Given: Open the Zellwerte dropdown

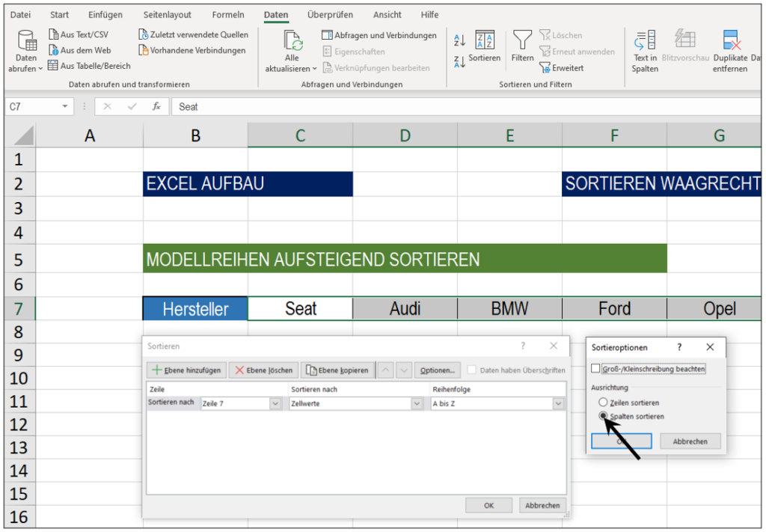Looking at the screenshot, I should click(x=417, y=403).
